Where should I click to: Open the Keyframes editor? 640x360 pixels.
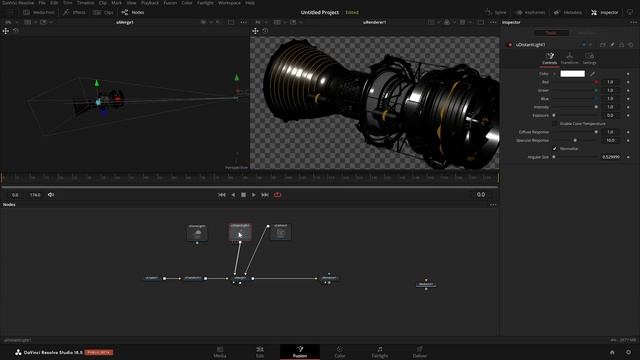530,12
